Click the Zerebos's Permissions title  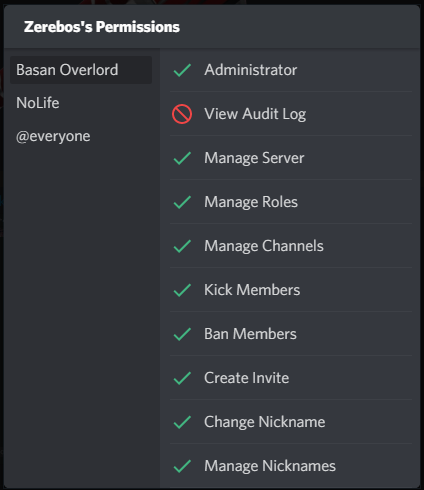[x=102, y=27]
